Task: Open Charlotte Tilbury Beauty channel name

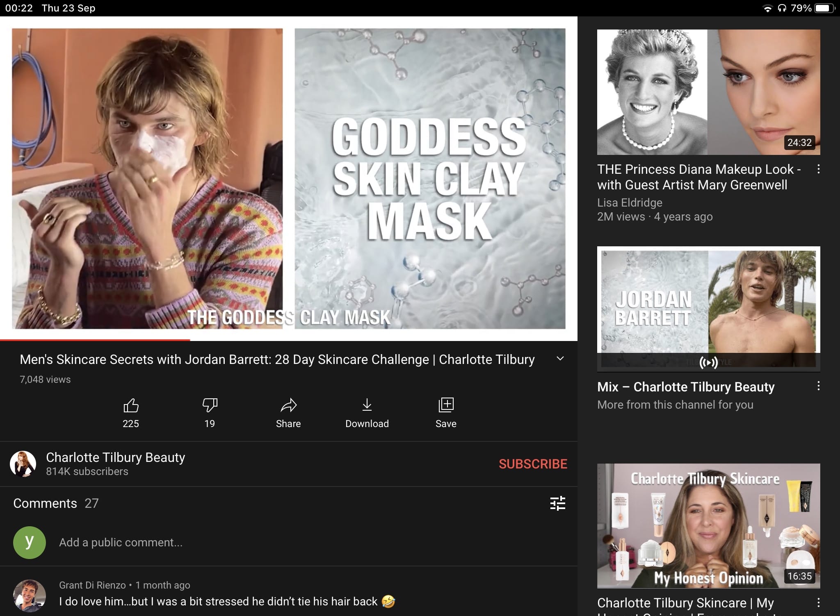Action: (x=115, y=457)
